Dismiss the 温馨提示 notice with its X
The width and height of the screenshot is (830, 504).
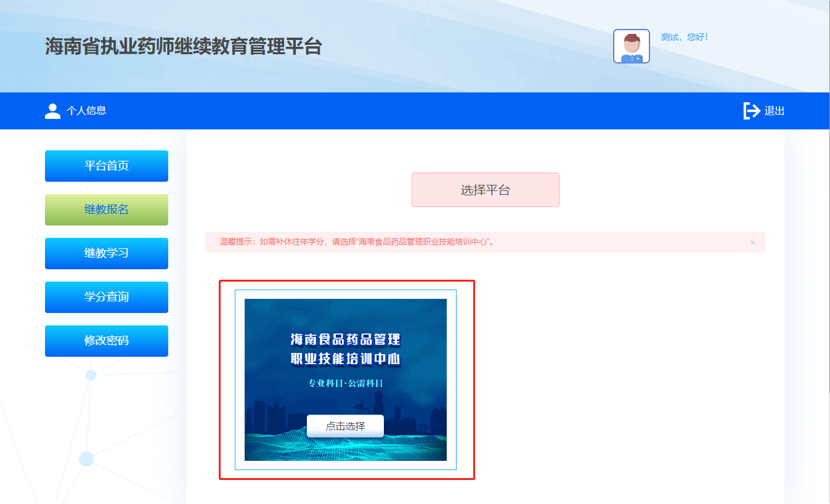(752, 242)
